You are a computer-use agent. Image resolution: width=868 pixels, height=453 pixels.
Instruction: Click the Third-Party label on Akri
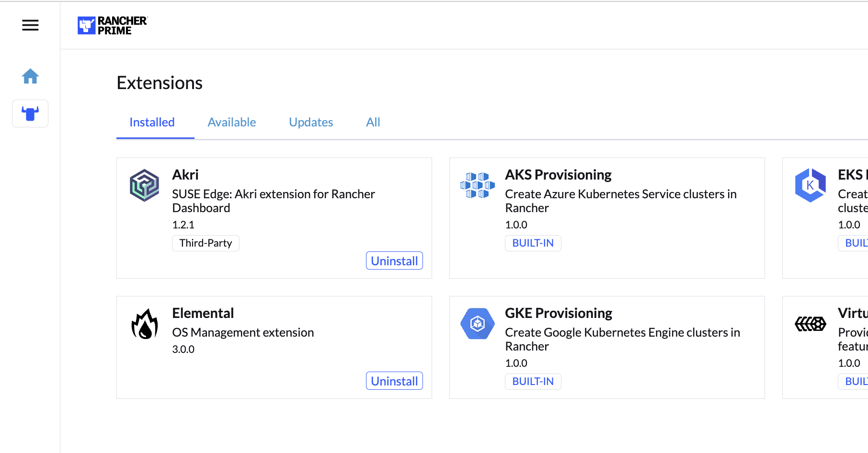[206, 243]
